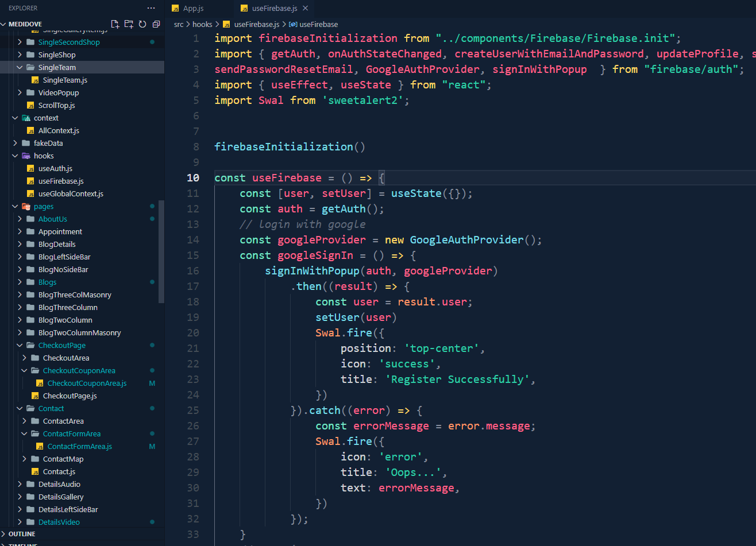Open SingleTeam.js file

point(65,80)
